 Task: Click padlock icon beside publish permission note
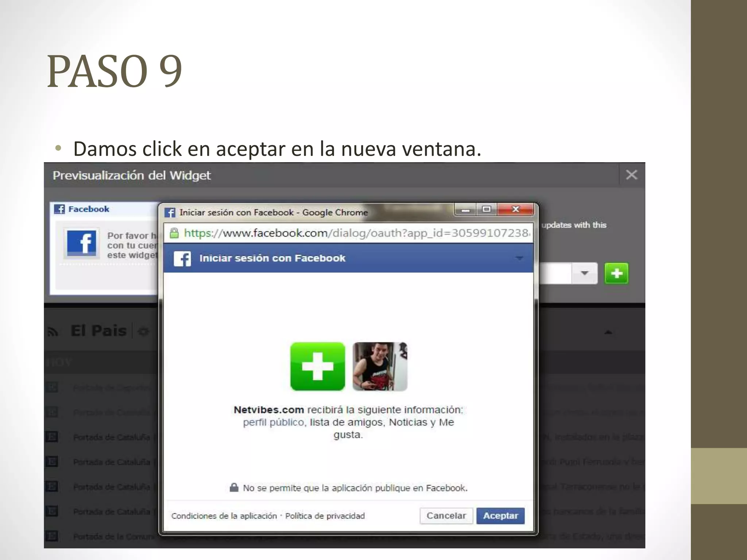point(234,487)
